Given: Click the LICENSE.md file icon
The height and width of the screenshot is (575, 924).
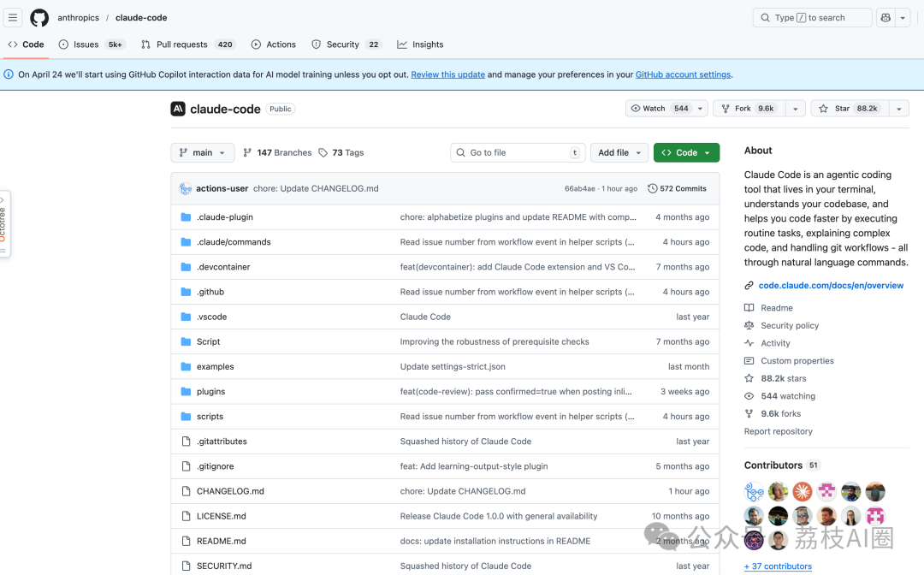Looking at the screenshot, I should [x=187, y=516].
